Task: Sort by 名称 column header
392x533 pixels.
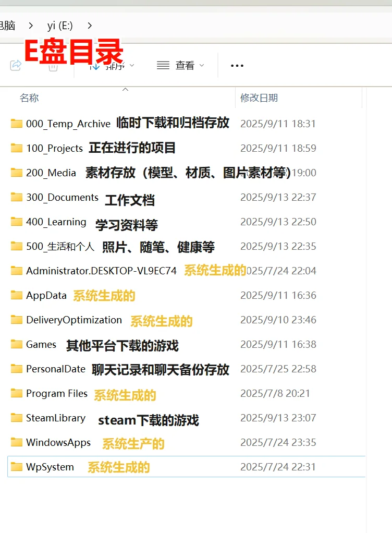Action: tap(29, 98)
